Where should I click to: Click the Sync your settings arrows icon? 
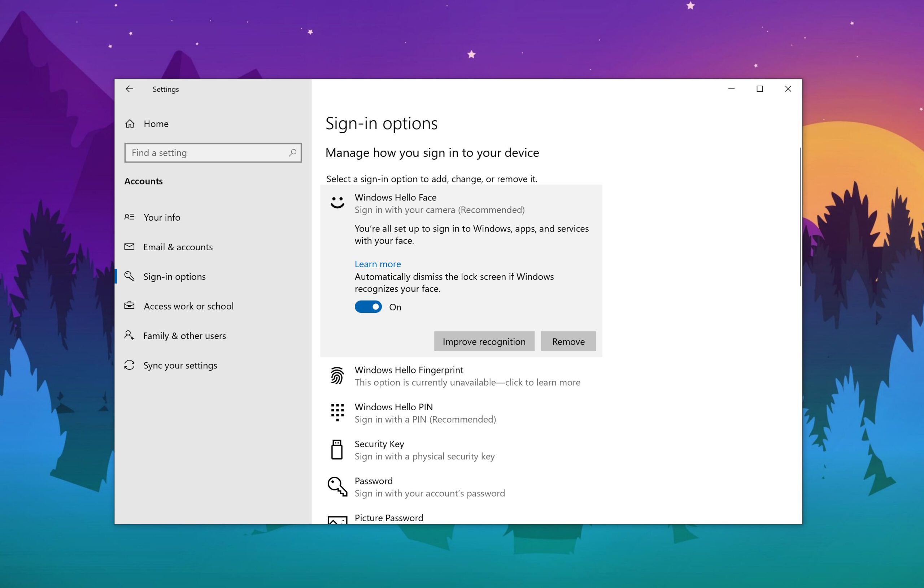129,365
